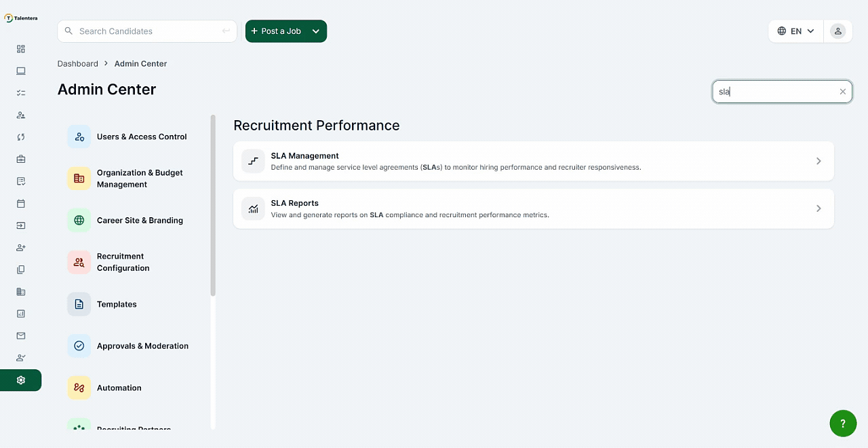Click the checklist tasks icon in sidebar
This screenshot has width=868, height=448.
point(21,93)
